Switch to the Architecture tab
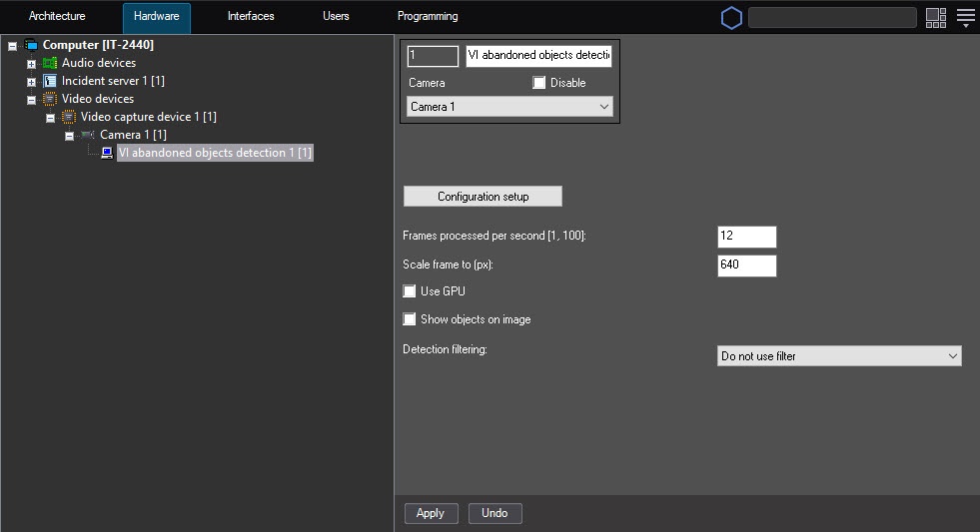This screenshot has height=532, width=980. 57,17
